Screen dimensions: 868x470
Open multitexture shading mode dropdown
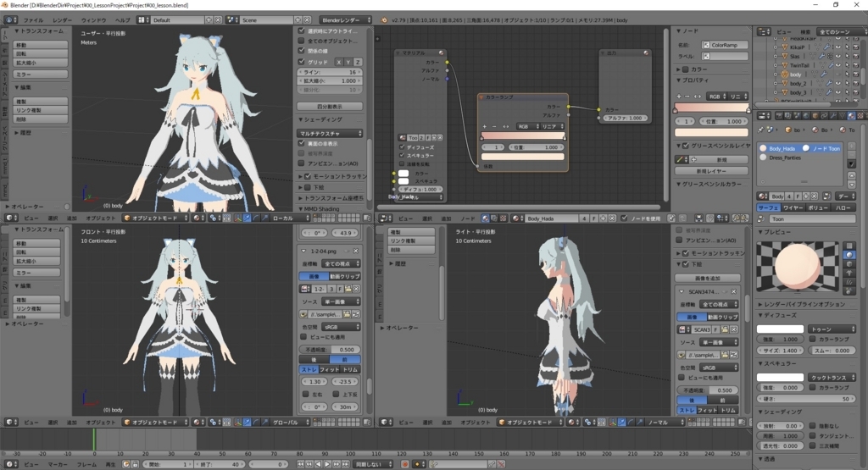[x=330, y=133]
